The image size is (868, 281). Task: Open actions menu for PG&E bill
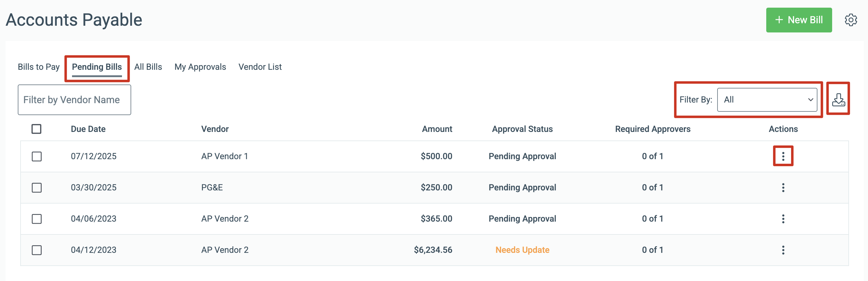tap(783, 187)
